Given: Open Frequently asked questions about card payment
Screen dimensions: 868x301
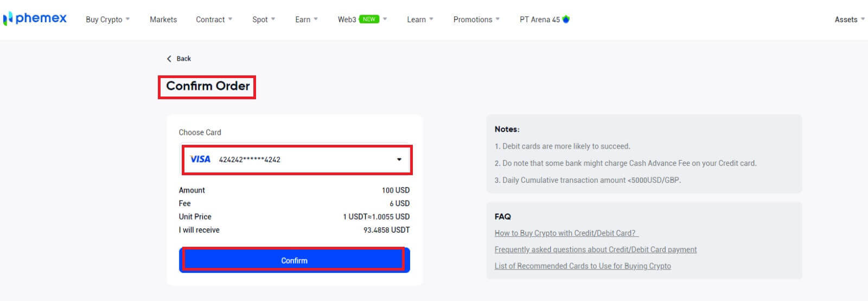Looking at the screenshot, I should point(595,249).
